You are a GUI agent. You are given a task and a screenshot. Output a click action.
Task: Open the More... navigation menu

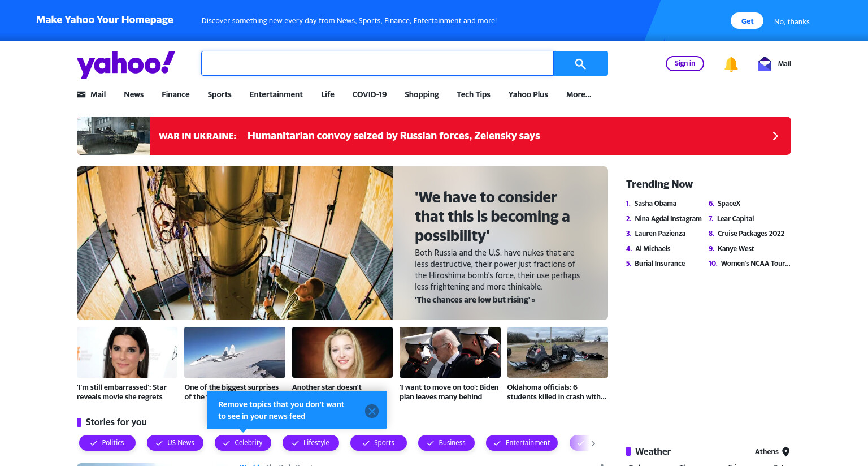579,94
